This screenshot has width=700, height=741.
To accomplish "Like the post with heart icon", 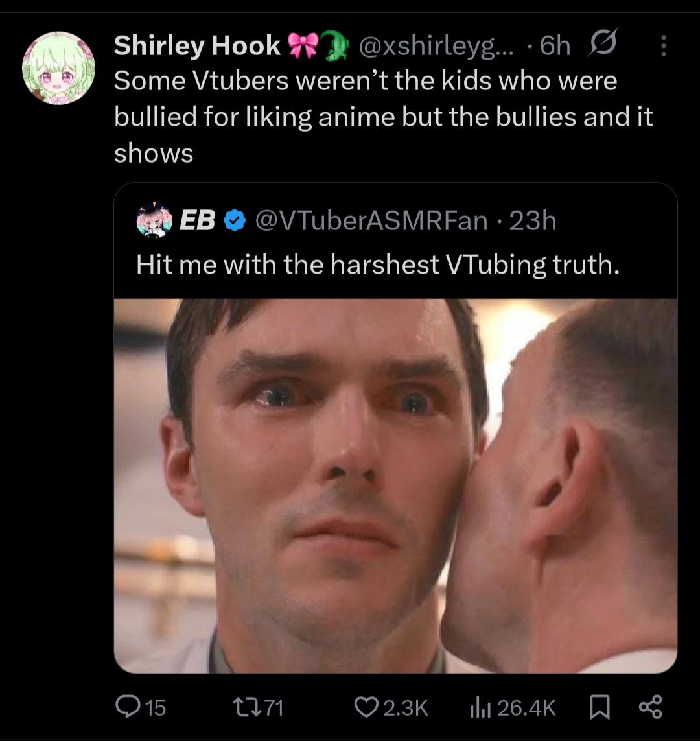I will (x=367, y=707).
